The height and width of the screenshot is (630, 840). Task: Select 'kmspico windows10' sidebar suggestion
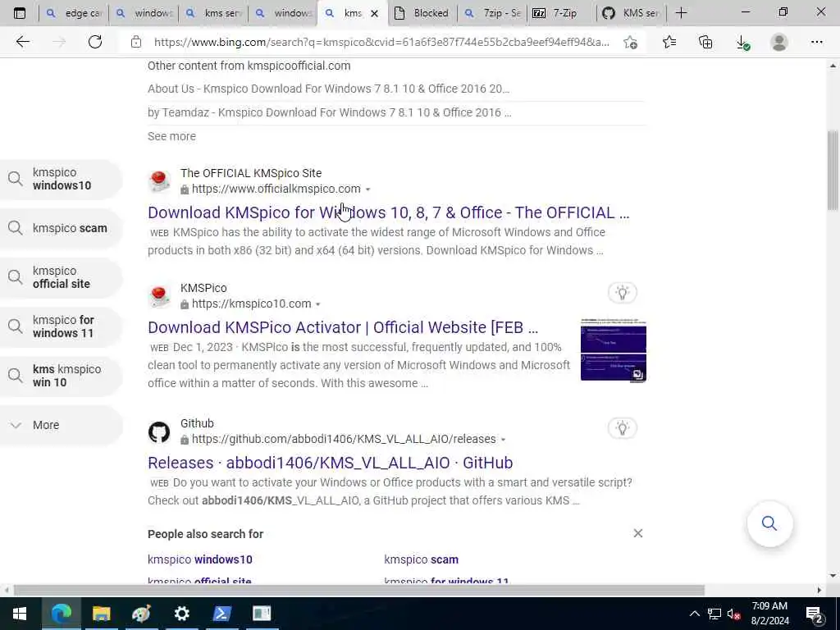click(x=61, y=179)
